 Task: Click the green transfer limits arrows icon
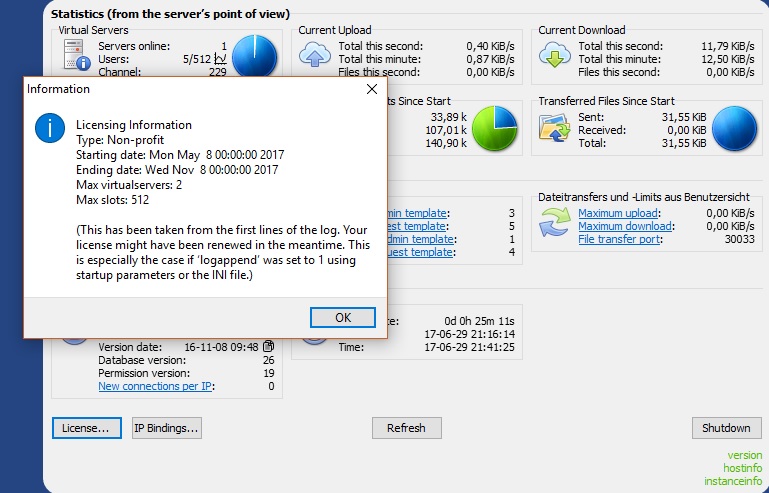click(555, 225)
